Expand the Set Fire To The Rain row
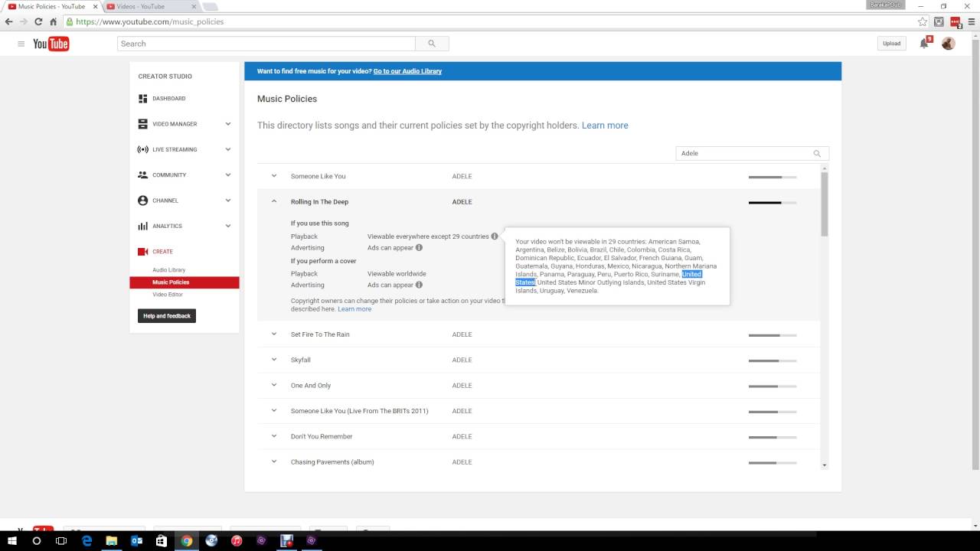The width and height of the screenshot is (980, 551). tap(274, 334)
